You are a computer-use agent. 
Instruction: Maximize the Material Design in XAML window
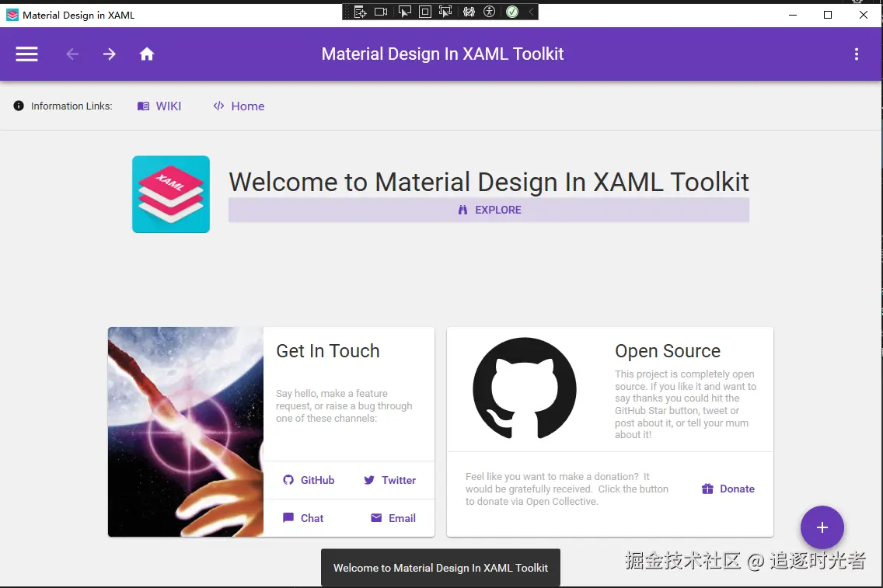(828, 15)
